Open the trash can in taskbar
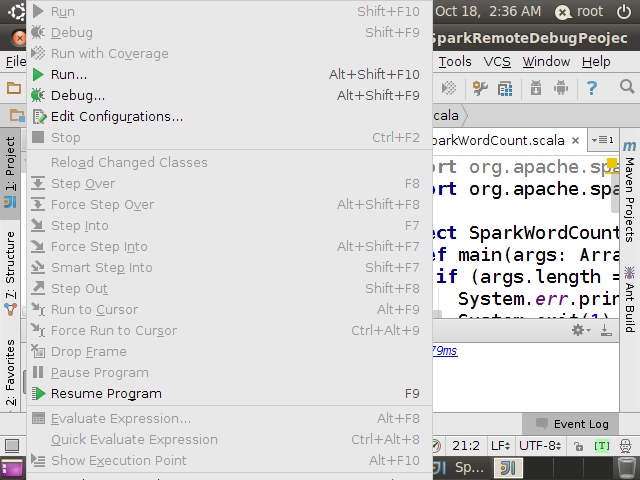This screenshot has height=480, width=640. [626, 468]
